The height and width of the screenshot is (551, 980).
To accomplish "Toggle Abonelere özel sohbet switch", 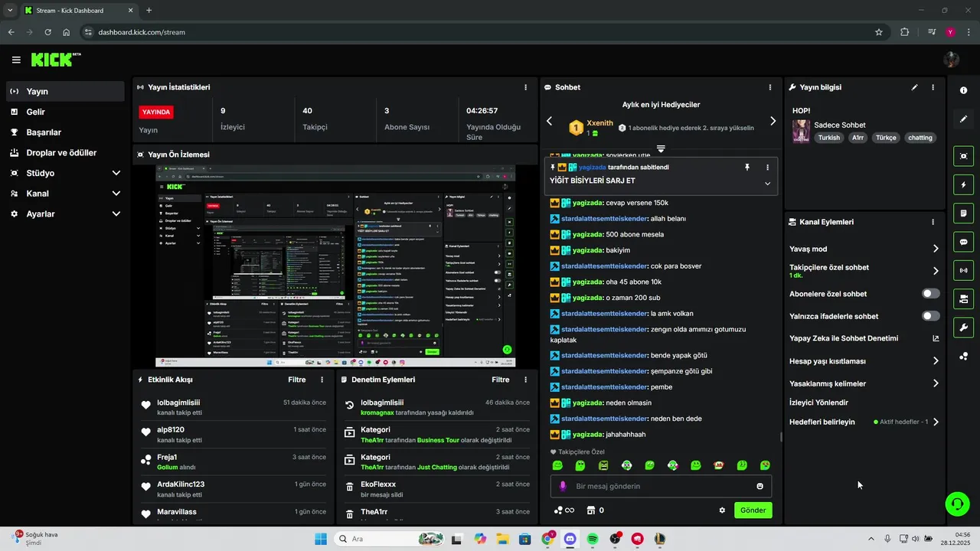I will (930, 294).
